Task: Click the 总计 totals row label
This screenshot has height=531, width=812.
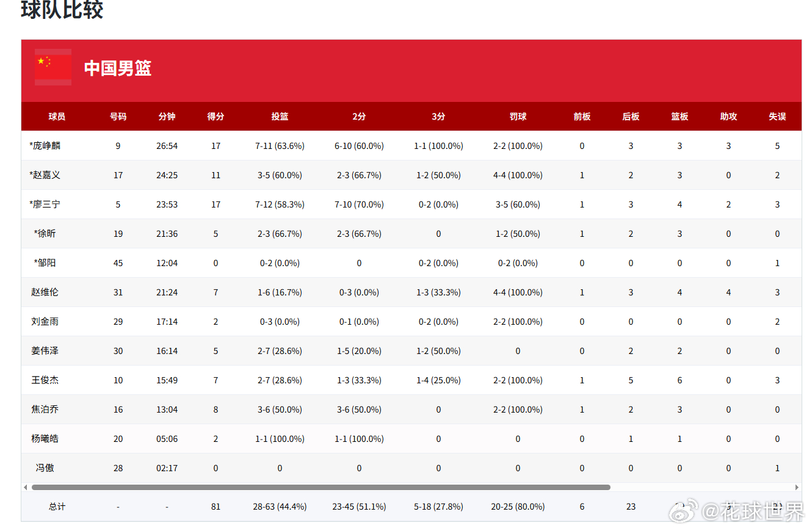Action: click(x=57, y=507)
